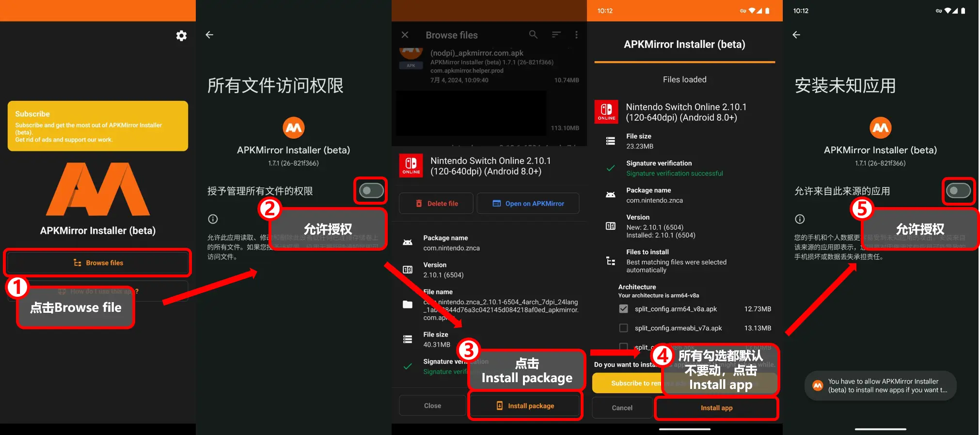
Task: Open the sort icon in Browse files
Action: tap(556, 34)
